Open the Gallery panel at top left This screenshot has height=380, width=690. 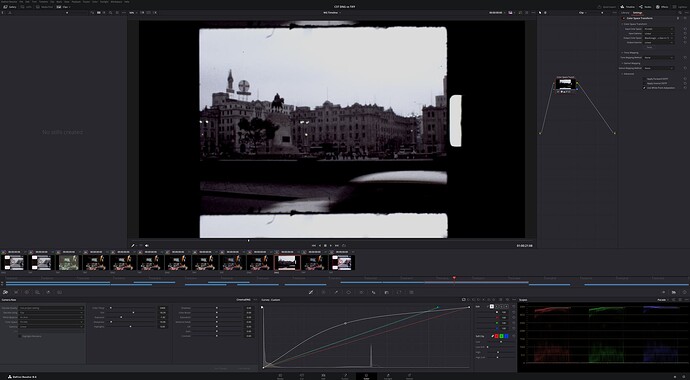pos(10,7)
